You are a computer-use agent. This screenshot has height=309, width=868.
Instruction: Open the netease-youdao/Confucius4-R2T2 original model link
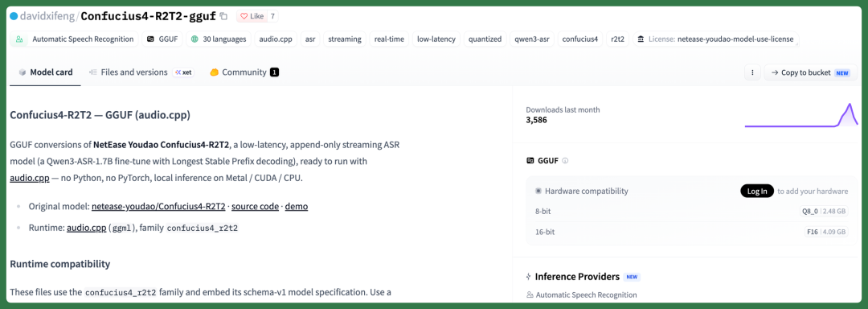click(158, 206)
